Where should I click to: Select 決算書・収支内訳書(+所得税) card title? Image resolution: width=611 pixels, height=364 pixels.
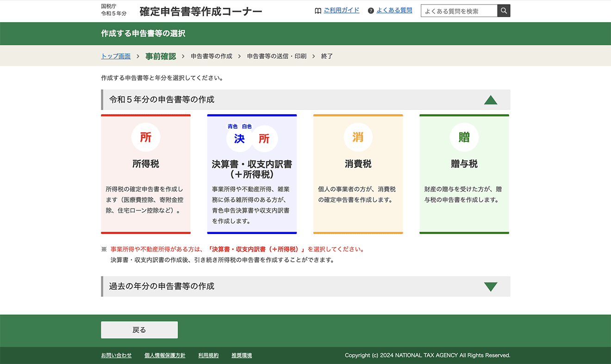click(252, 169)
